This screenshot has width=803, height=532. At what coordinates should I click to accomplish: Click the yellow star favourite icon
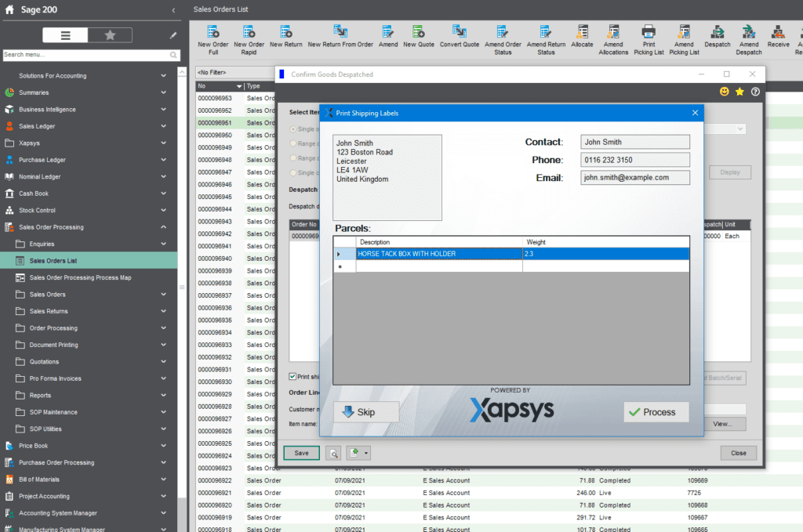pos(739,92)
